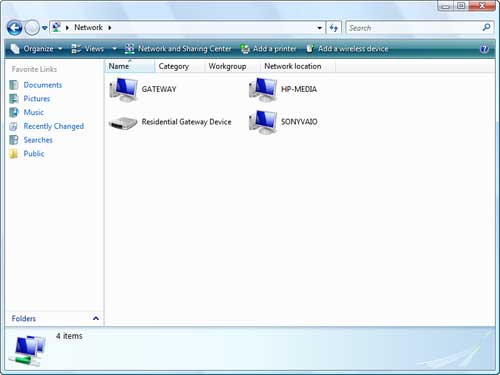The image size is (500, 375).
Task: Open the Views dropdown arrow
Action: [114, 49]
